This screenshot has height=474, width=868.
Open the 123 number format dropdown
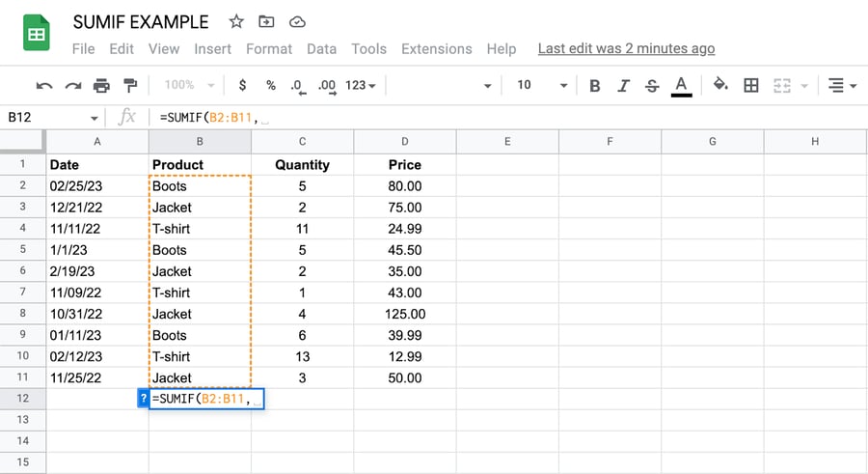(360, 85)
